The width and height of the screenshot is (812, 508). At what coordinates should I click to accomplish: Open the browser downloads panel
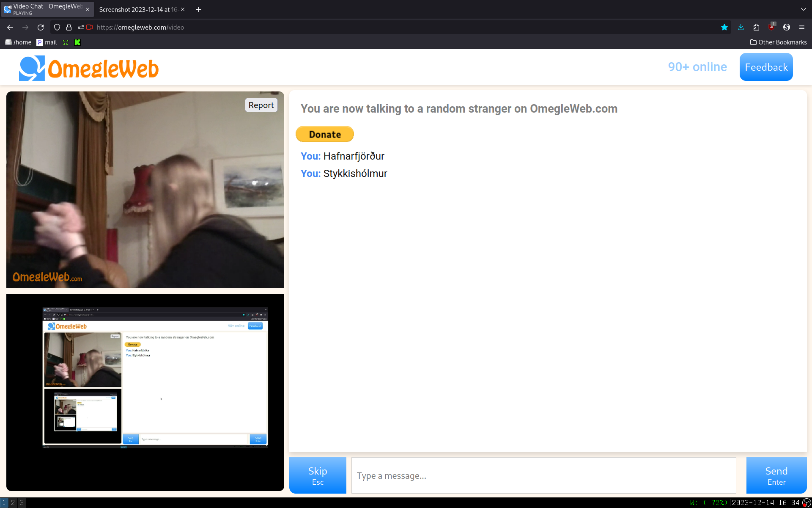(741, 27)
